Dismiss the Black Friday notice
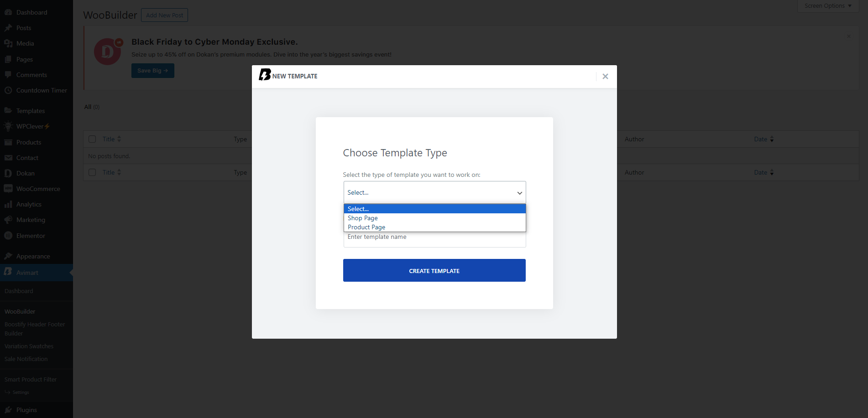868x418 pixels. (849, 36)
